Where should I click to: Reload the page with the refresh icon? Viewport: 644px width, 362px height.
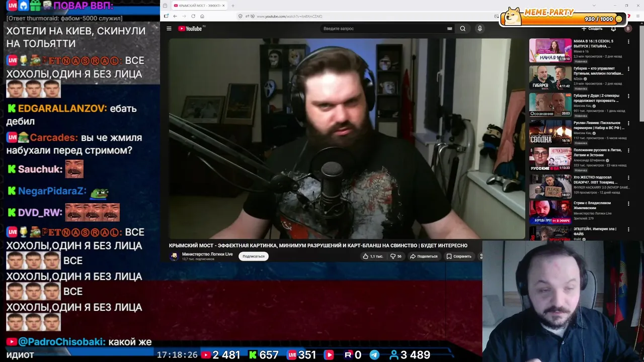coord(193,16)
